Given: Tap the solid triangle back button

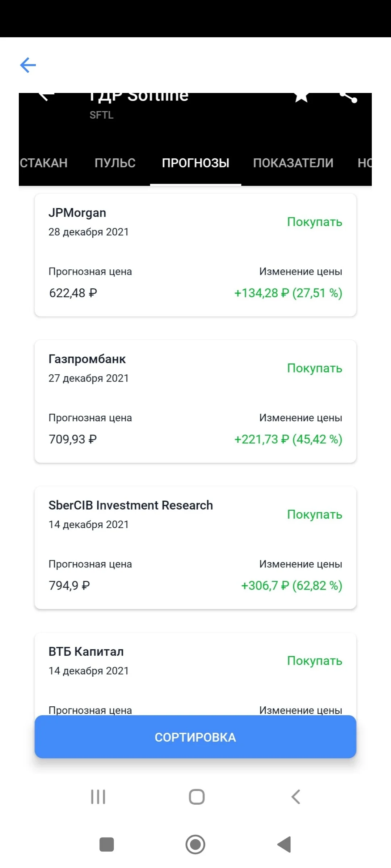Looking at the screenshot, I should tap(284, 844).
